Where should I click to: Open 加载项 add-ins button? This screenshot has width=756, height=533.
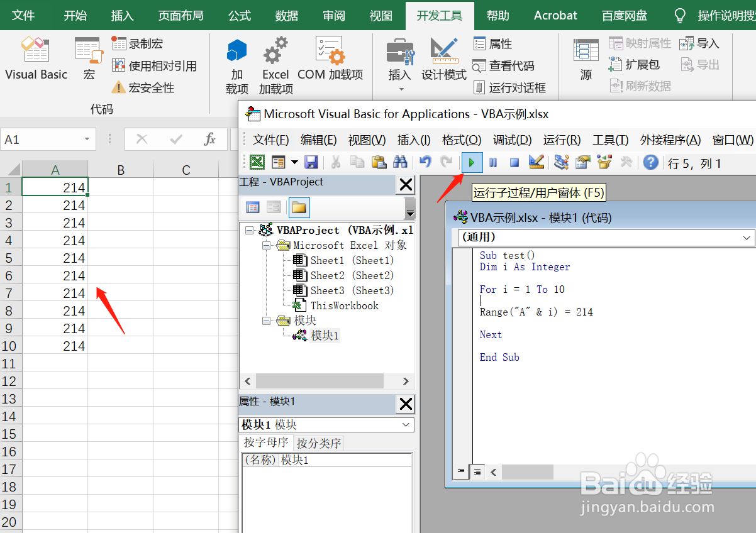(x=237, y=65)
